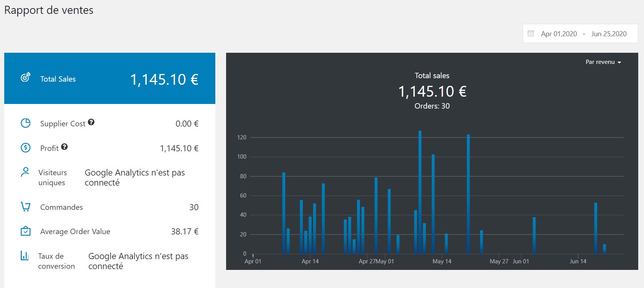
Task: Click Google Analytics notice beside Taux de conversion
Action: (x=138, y=261)
